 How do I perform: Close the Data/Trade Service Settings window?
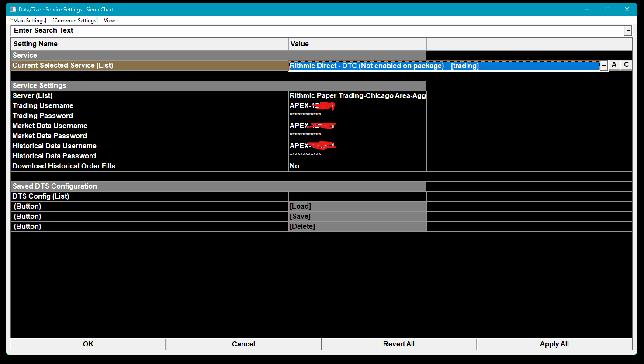627,9
